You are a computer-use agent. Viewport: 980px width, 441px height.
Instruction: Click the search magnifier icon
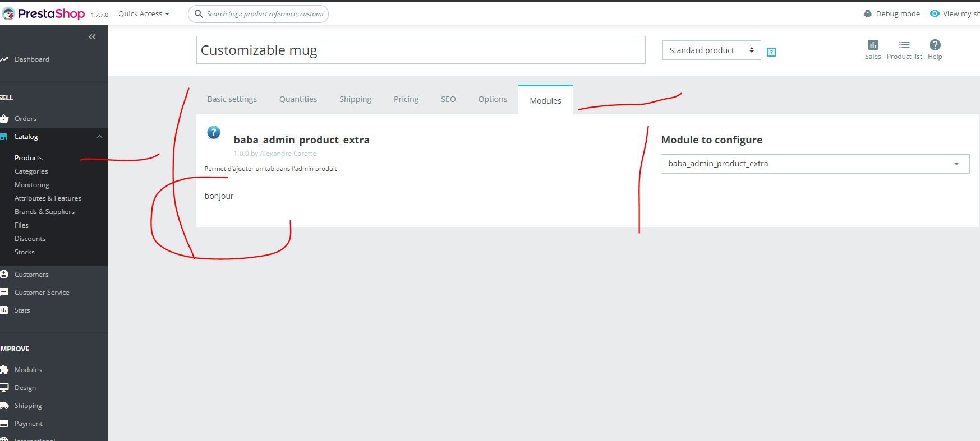[x=198, y=13]
